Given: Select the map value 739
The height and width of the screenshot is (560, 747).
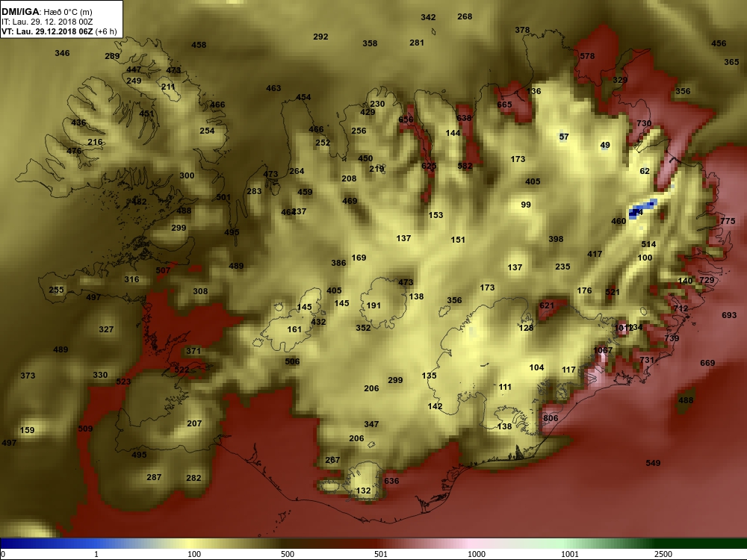Looking at the screenshot, I should 672,338.
